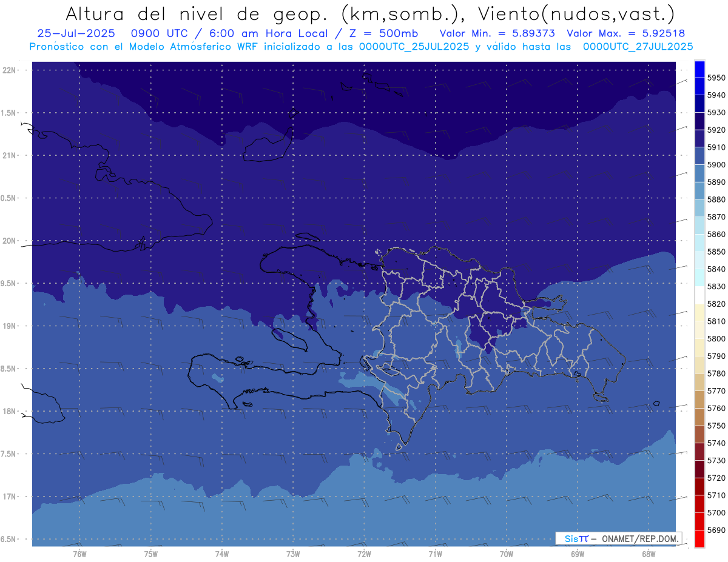Click the '5700' colorbar value
Screen dimensions: 728x562
pyautogui.click(x=716, y=513)
